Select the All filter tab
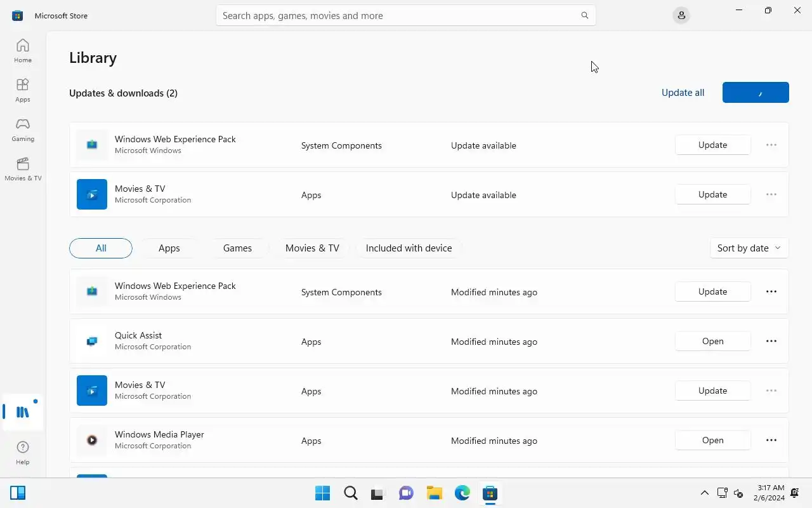The image size is (812, 508). point(101,248)
